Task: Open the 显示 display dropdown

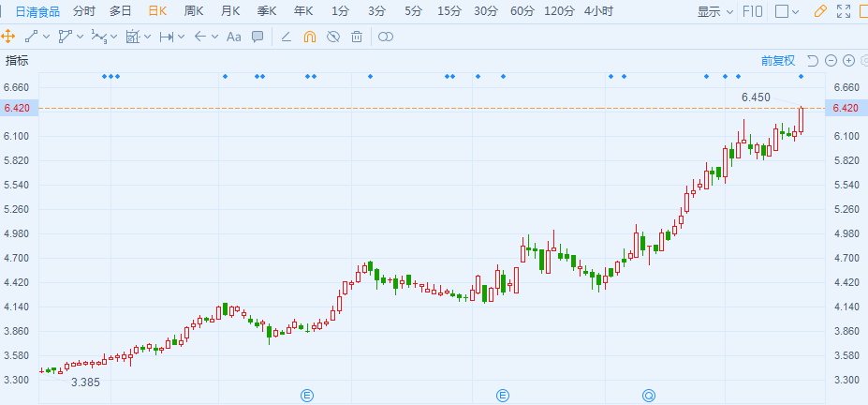Action: 715,11
